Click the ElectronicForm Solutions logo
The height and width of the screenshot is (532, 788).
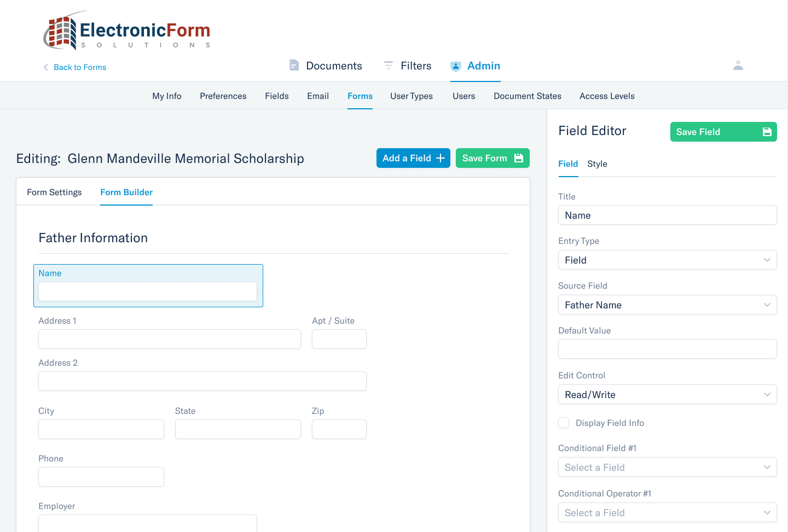coord(127,30)
